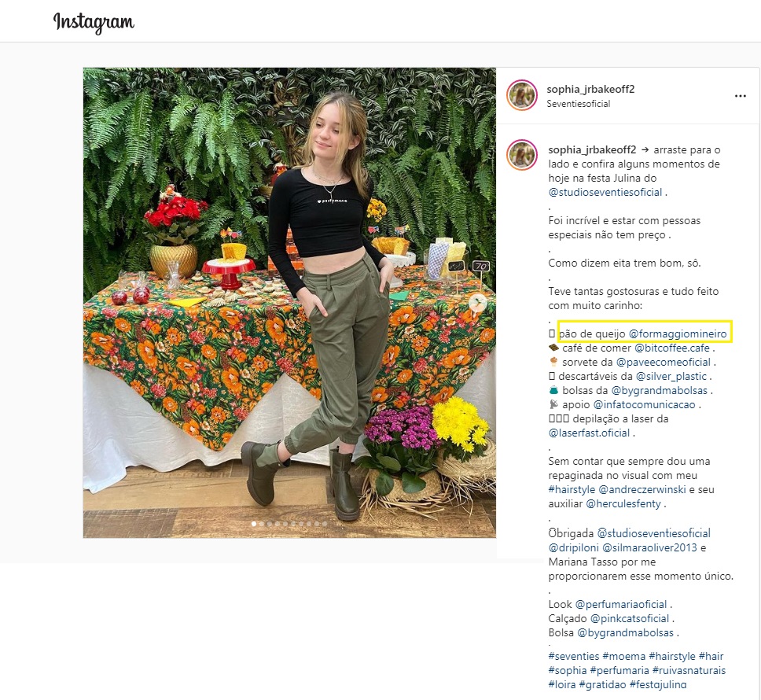The width and height of the screenshot is (761, 700).
Task: Open the #seventies hashtag
Action: (574, 656)
